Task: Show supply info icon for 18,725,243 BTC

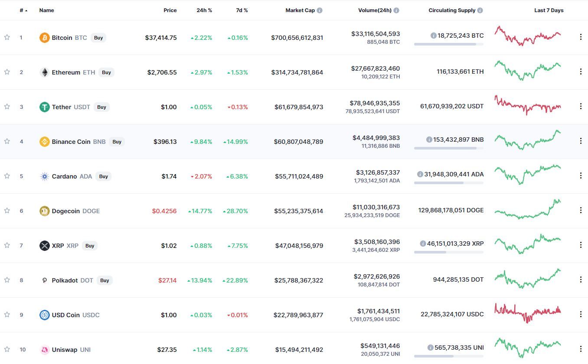Action: click(x=433, y=36)
